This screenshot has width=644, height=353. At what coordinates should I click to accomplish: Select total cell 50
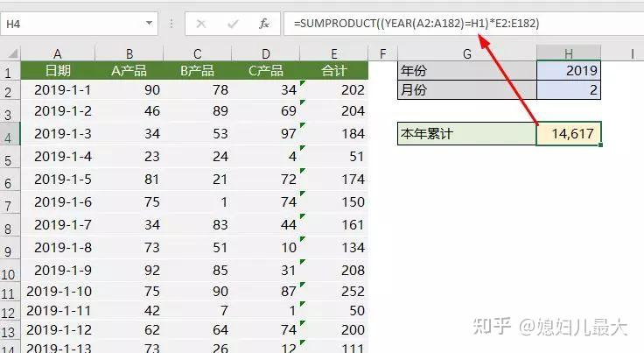334,311
